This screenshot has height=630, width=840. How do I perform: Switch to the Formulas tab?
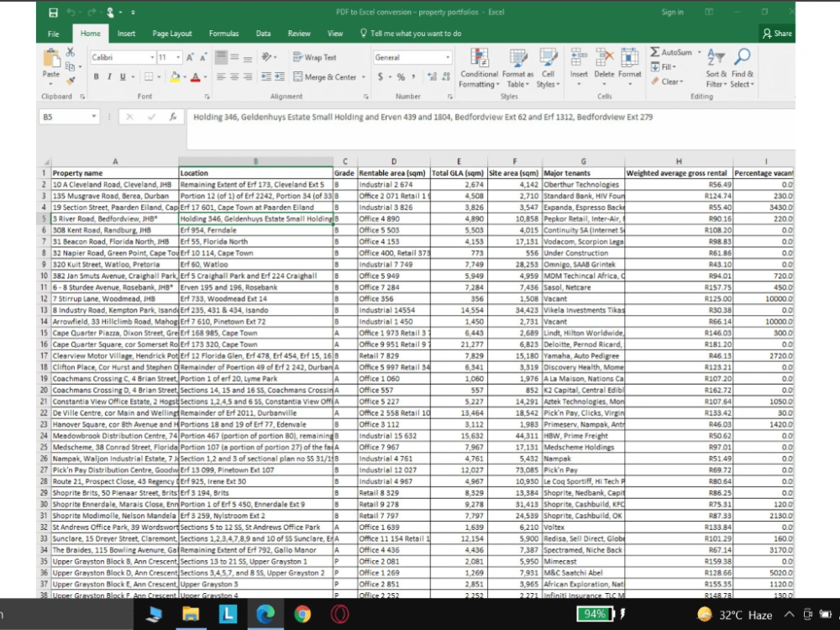pyautogui.click(x=224, y=34)
